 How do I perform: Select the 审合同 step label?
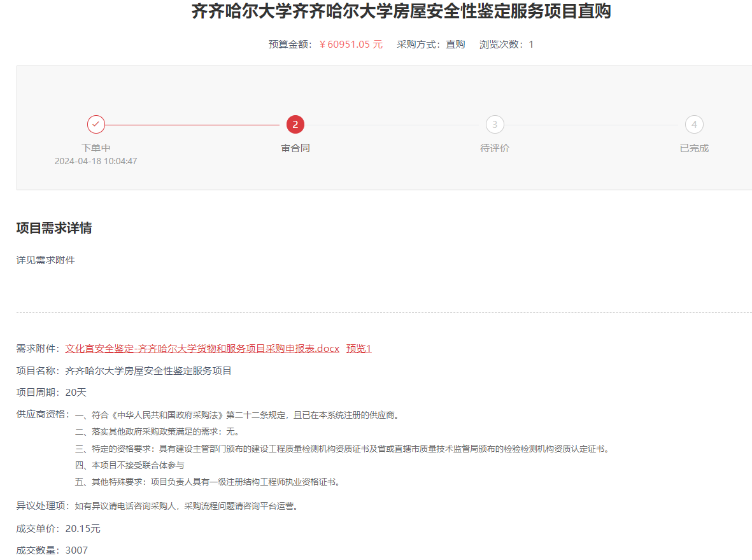pyautogui.click(x=295, y=148)
